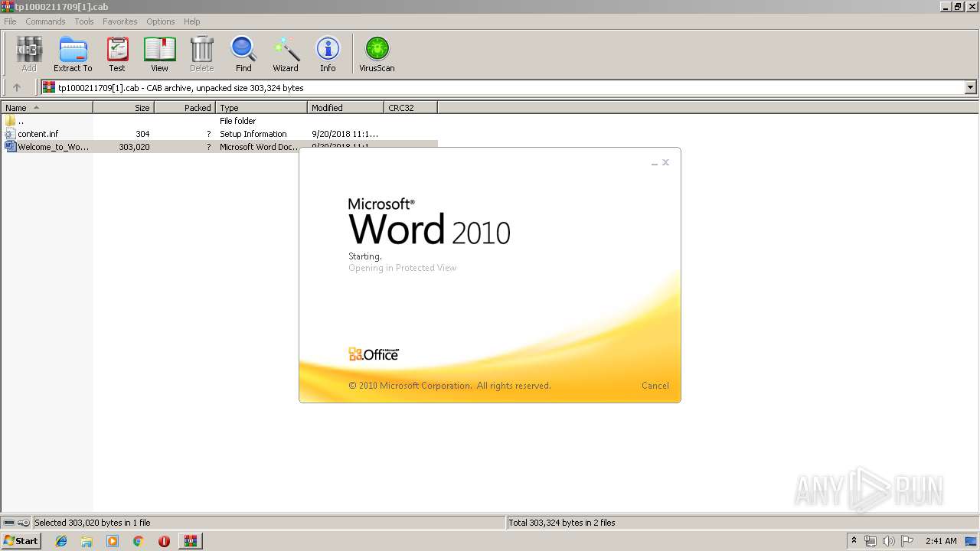Close the Word splash screen
Viewport: 980px width, 551px height.
tap(665, 162)
